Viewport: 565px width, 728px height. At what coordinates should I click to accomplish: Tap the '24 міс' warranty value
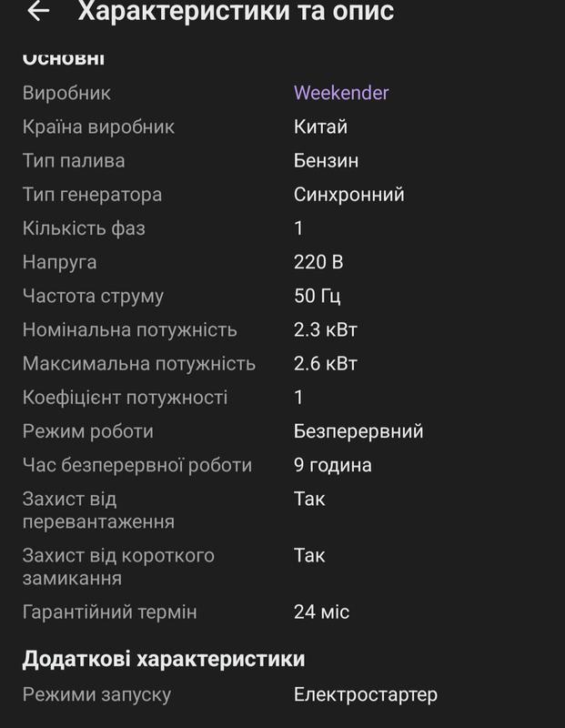[x=321, y=612]
